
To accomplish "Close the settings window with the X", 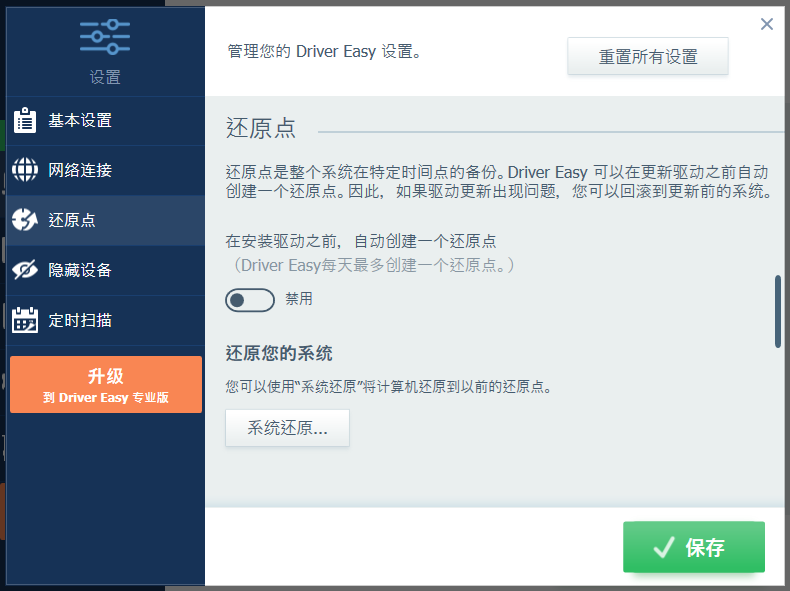I will [767, 24].
